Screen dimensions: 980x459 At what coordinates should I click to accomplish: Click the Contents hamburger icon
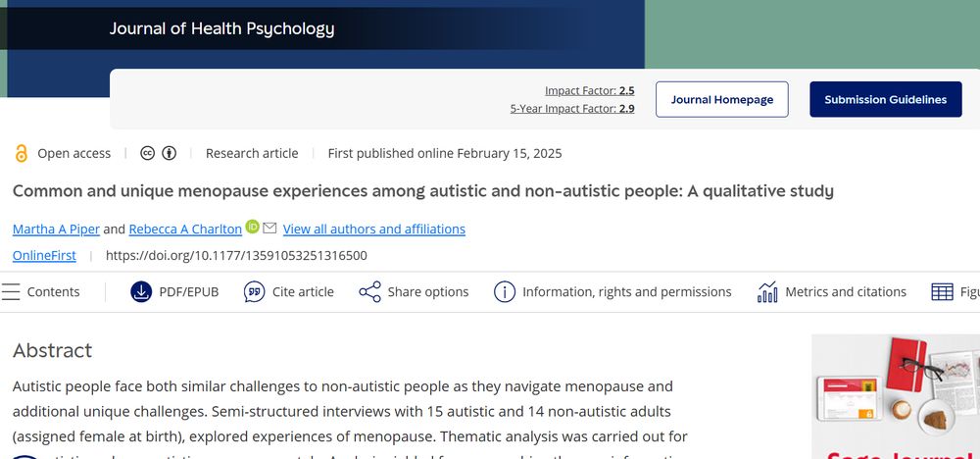pos(11,291)
